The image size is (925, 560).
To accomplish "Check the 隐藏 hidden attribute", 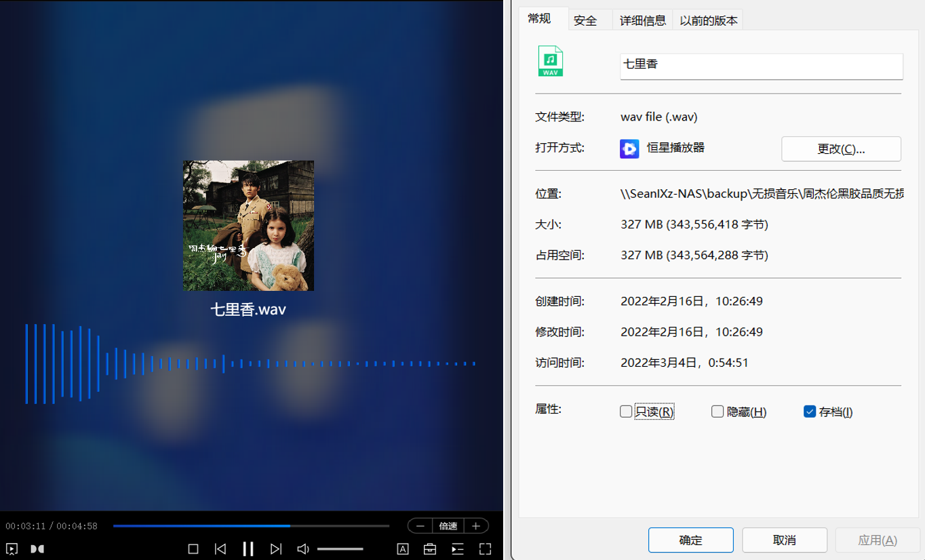I will 717,411.
